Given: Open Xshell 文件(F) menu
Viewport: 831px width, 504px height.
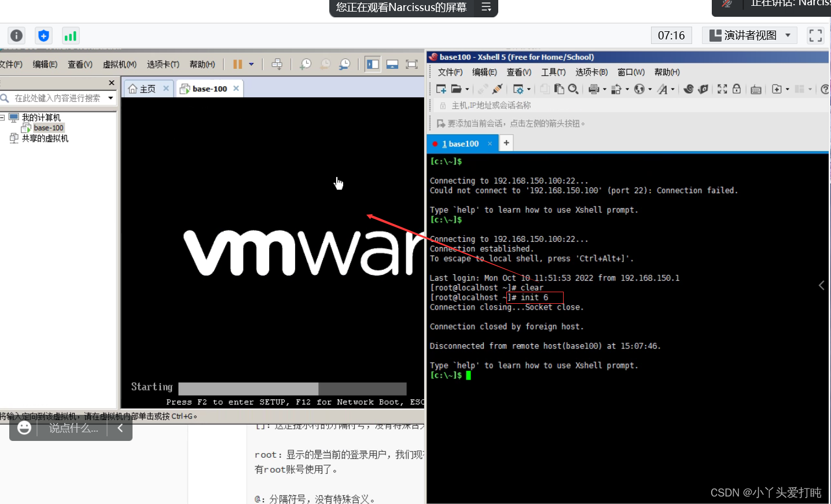Looking at the screenshot, I should tap(450, 72).
